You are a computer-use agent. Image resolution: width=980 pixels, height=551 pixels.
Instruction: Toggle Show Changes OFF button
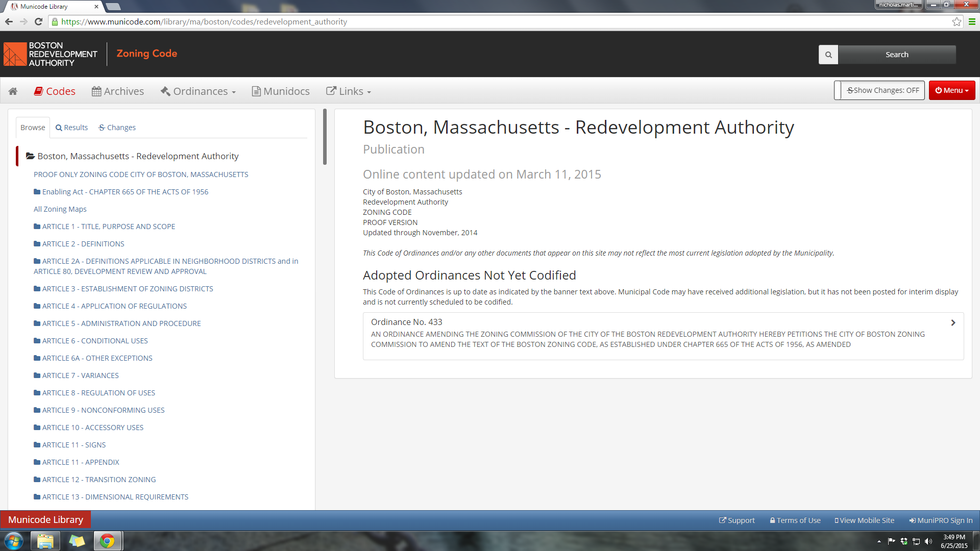[883, 90]
